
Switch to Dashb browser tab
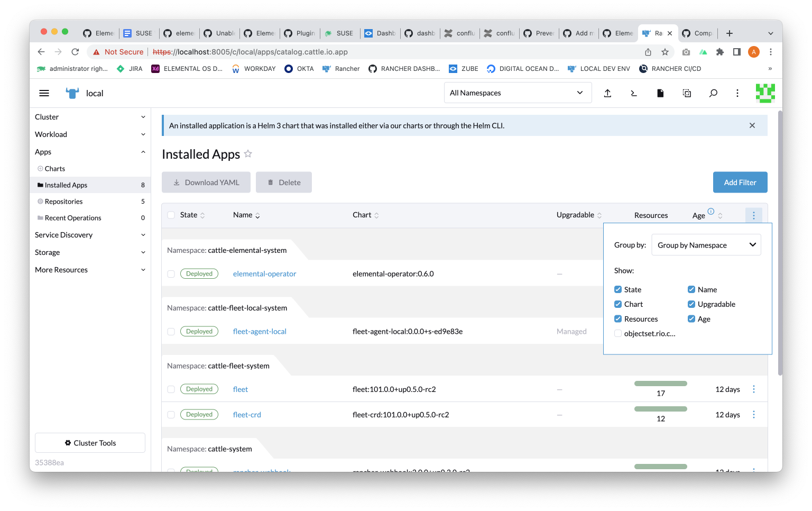(x=380, y=33)
